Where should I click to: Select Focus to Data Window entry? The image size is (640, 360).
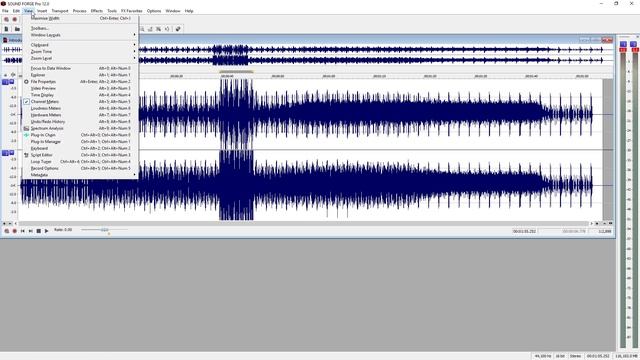[80, 68]
